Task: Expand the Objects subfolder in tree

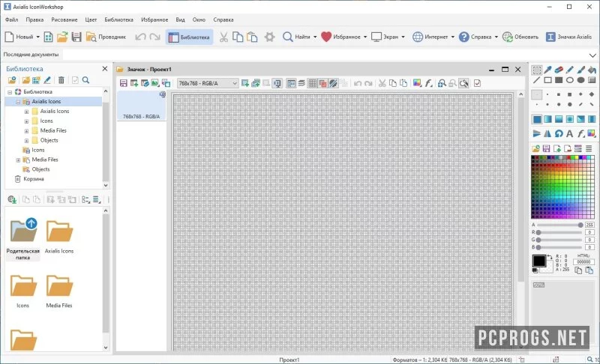Action: pyautogui.click(x=26, y=141)
